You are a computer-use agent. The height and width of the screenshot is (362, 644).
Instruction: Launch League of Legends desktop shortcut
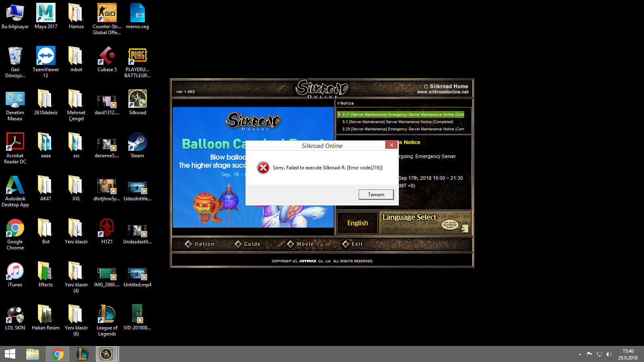click(107, 320)
